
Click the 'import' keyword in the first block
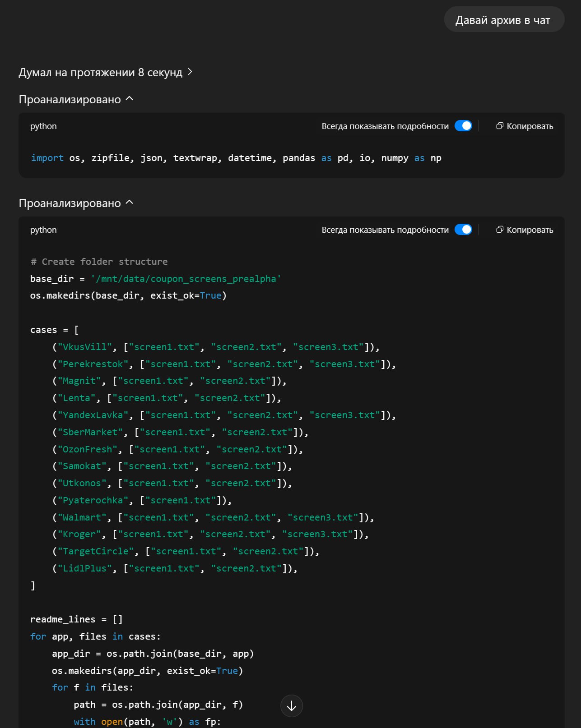[47, 158]
